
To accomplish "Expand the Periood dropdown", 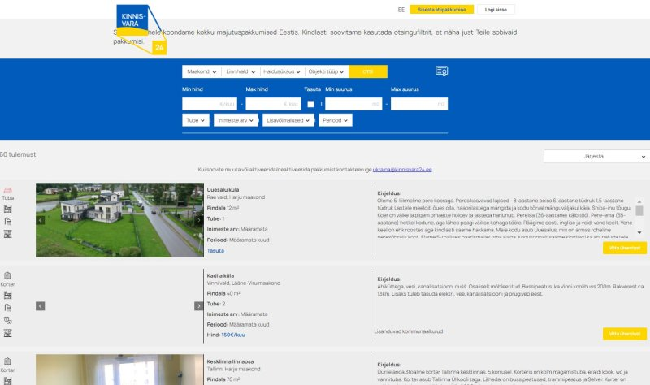I will [x=335, y=120].
